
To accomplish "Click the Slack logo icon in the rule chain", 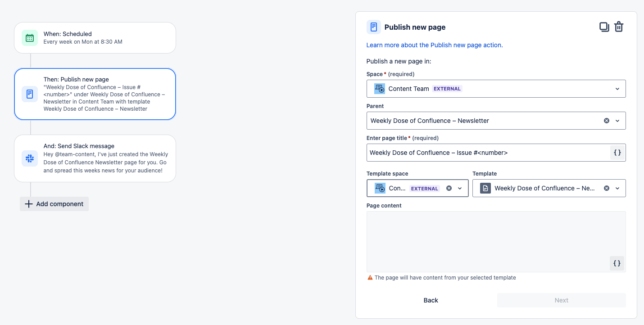I will tap(30, 158).
